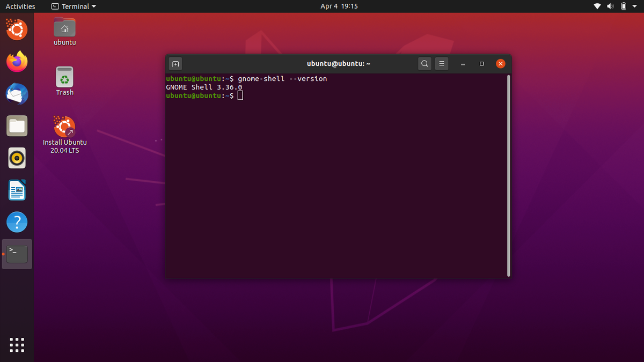
Task: Maximize the Terminal window
Action: point(482,64)
